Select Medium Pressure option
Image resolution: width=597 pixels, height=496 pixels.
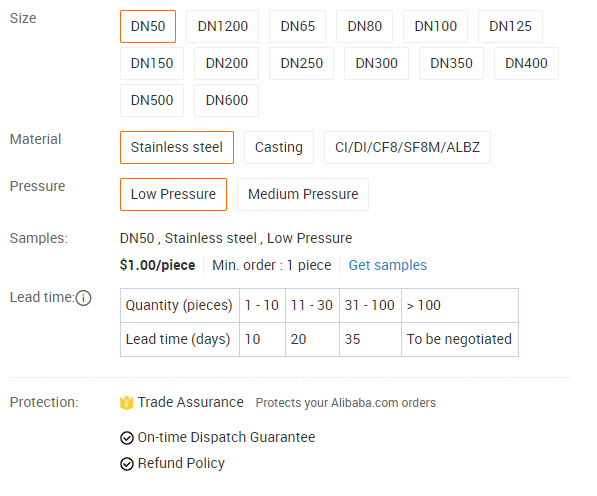pos(303,194)
